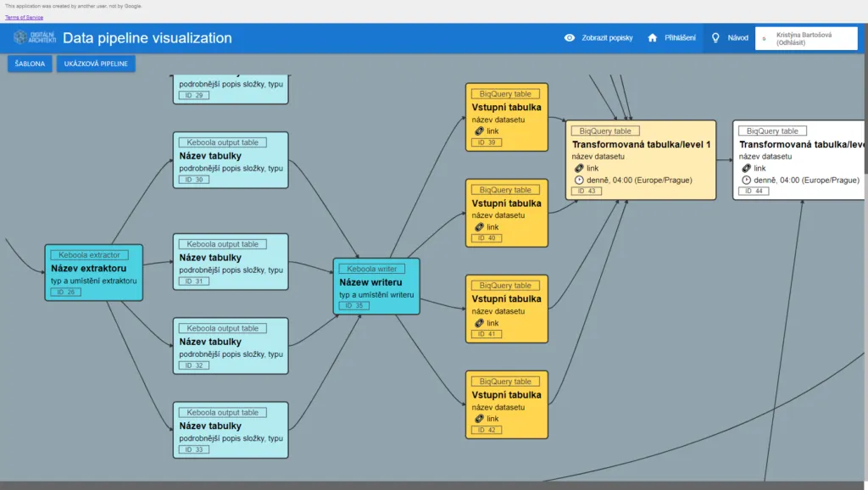Click denně, 04:00 schedule in ID 43

click(639, 180)
